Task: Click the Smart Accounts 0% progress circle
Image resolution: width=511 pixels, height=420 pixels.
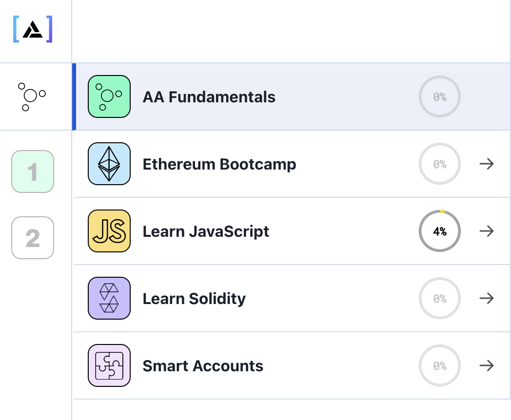Action: [440, 365]
